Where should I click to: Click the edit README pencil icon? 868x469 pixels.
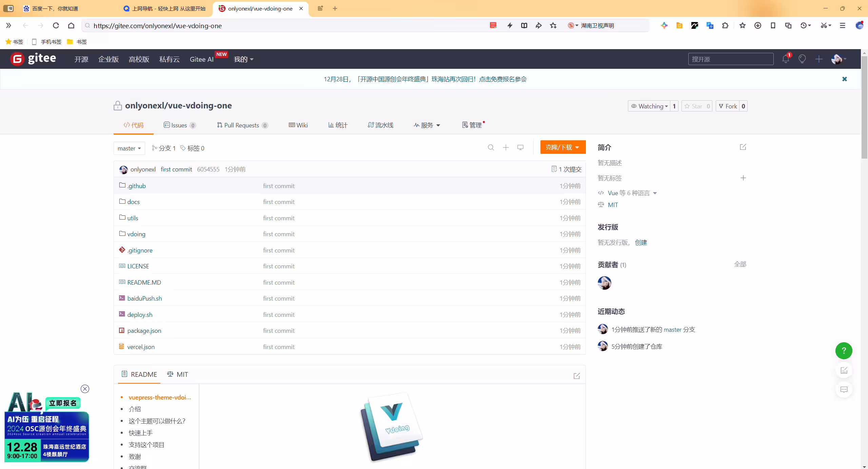click(577, 376)
